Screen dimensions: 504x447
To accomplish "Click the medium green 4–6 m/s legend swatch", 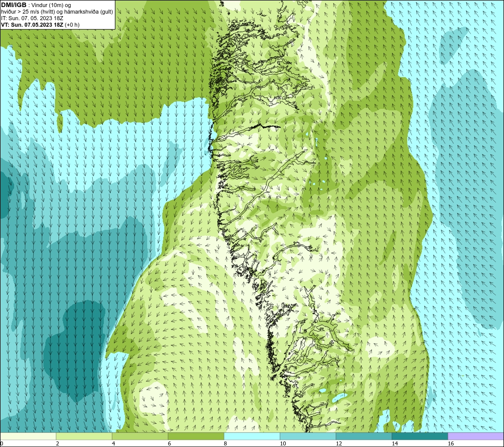I will coord(140,436).
